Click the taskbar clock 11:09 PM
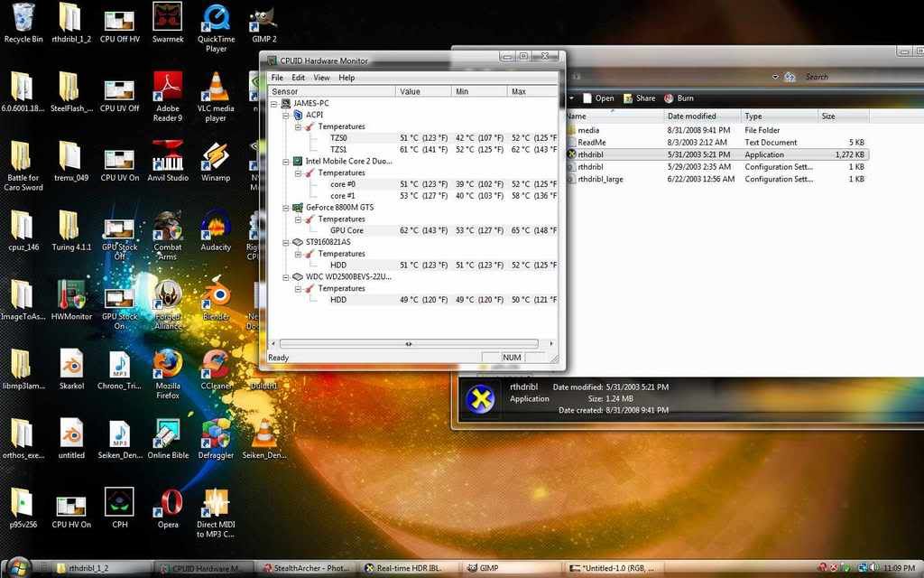The width and height of the screenshot is (924, 578). point(899,568)
